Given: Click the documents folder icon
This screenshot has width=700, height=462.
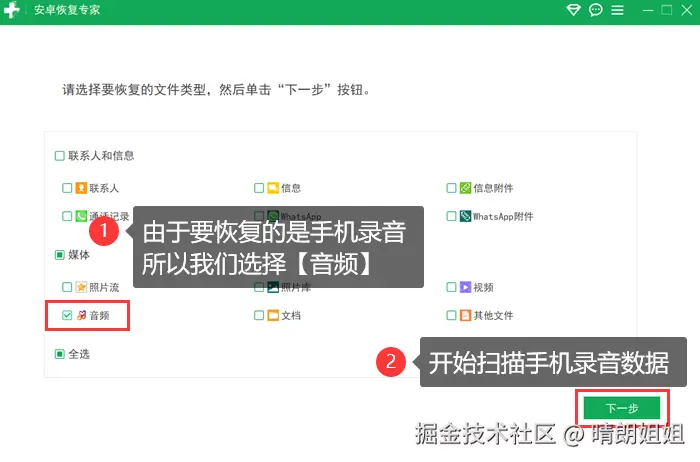Looking at the screenshot, I should click(273, 315).
